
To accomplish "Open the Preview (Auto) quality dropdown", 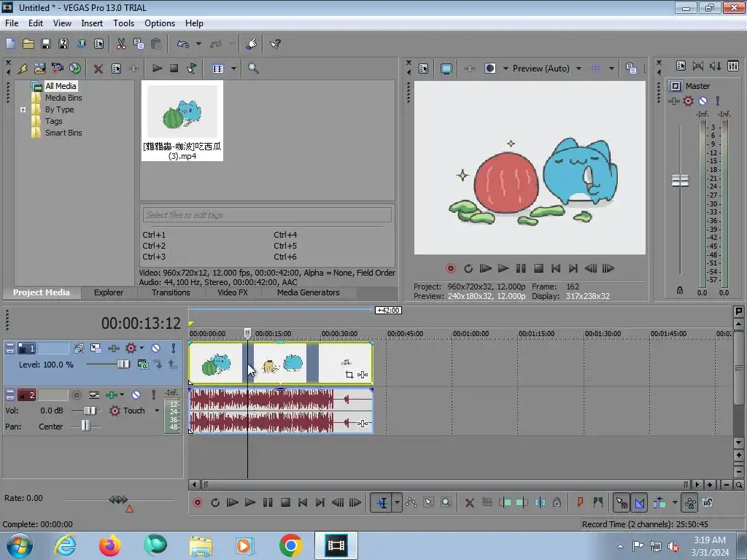I will click(578, 69).
